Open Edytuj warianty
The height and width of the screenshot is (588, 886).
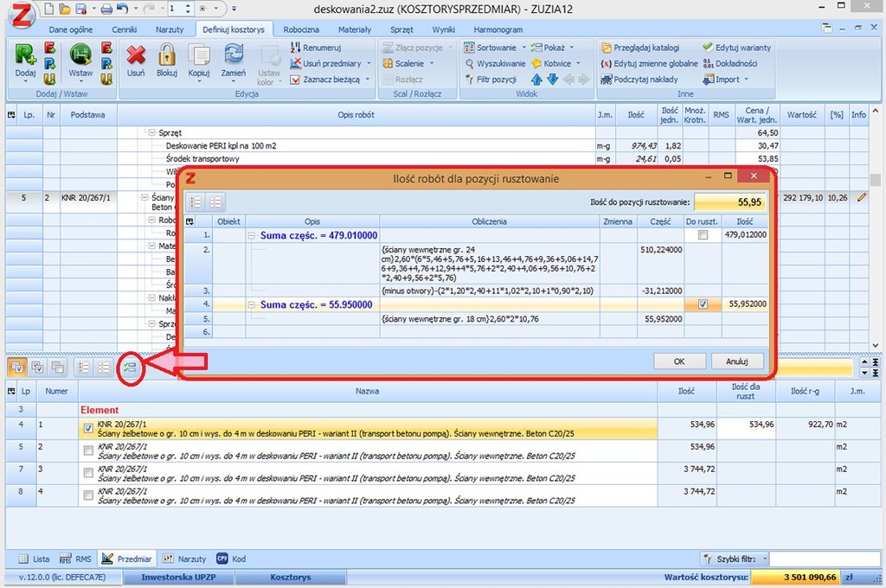(x=737, y=48)
